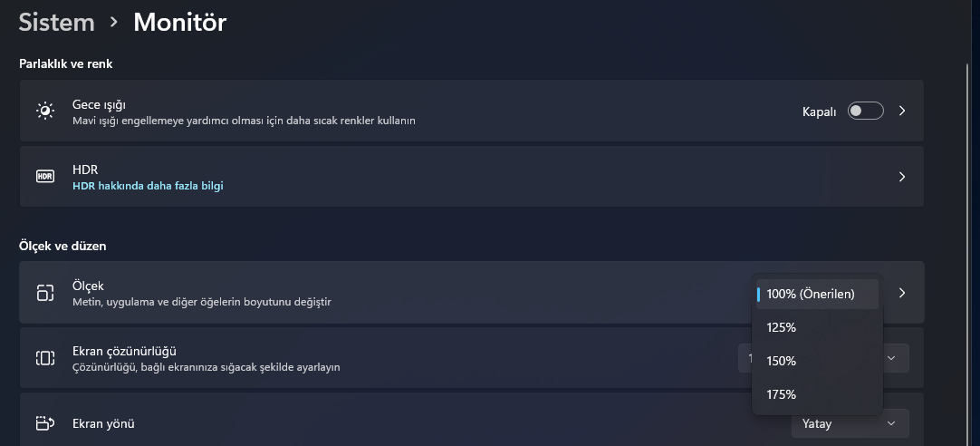Open the Ekran yönü Yatay dropdown
Screen dimensions: 980x446
tap(849, 423)
